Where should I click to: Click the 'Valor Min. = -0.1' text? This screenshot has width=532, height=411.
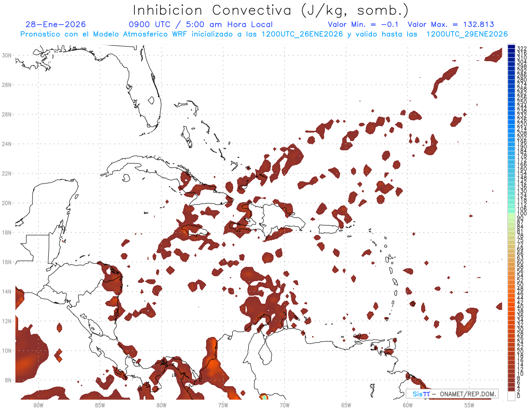(x=363, y=24)
